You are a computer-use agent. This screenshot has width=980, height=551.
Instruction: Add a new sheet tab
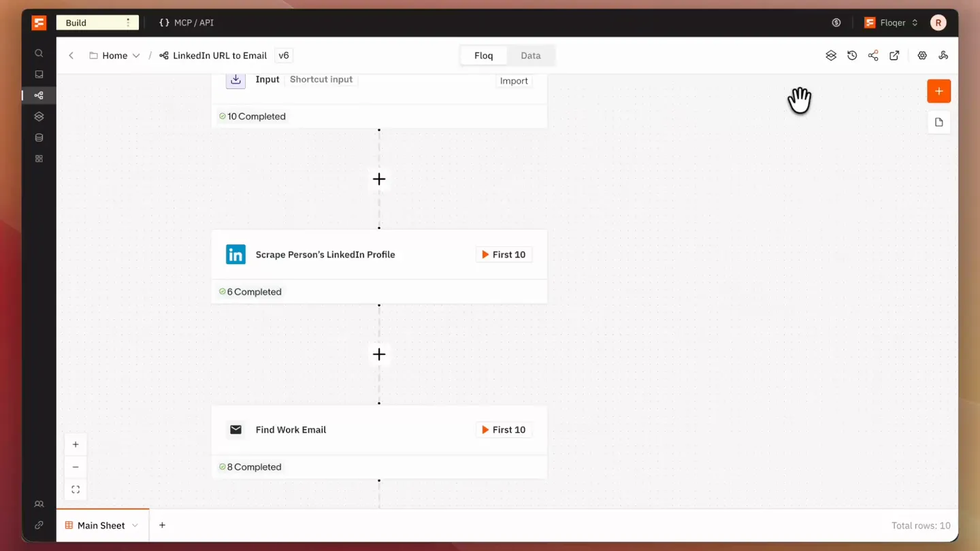[x=162, y=526]
